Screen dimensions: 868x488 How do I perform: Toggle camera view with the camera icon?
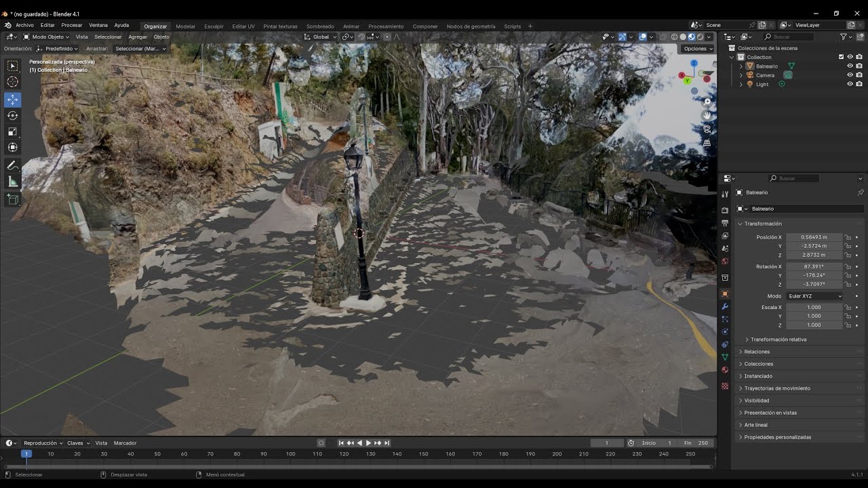pos(707,129)
